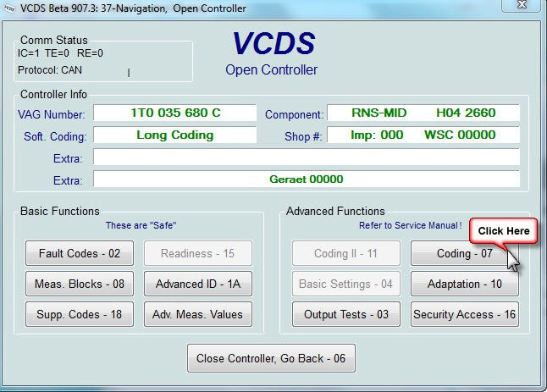Click the These are "Safe" note

141,225
